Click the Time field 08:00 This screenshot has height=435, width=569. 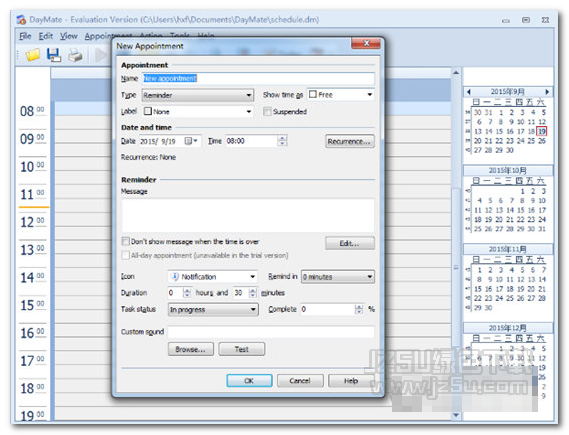pyautogui.click(x=252, y=141)
